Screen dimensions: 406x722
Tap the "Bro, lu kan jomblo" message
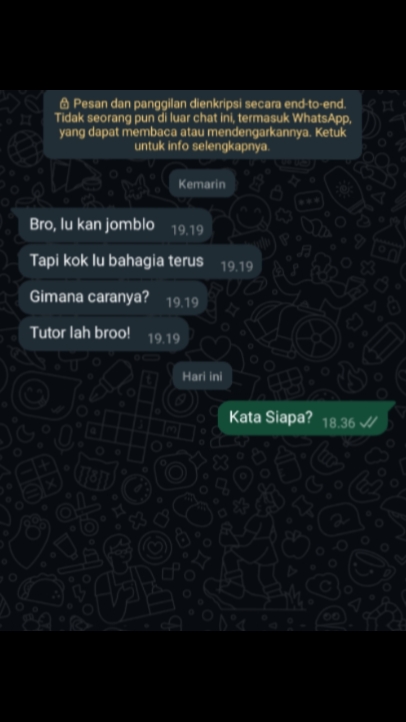pos(115,225)
